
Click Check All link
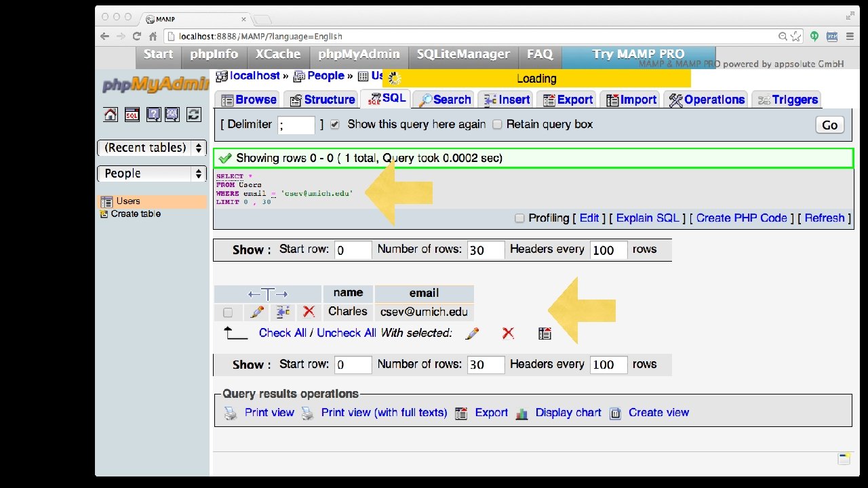coord(283,333)
